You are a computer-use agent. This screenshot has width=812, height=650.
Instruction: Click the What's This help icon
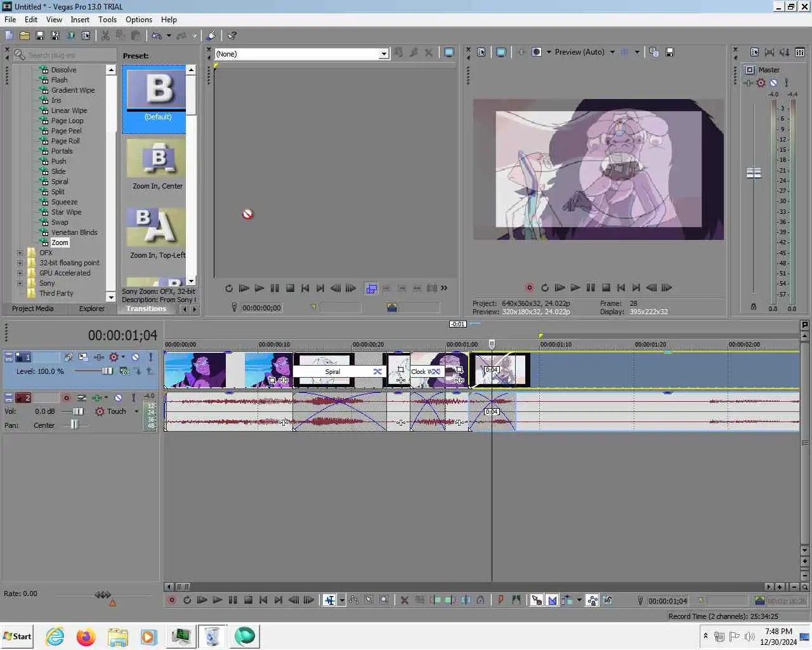[x=232, y=36]
